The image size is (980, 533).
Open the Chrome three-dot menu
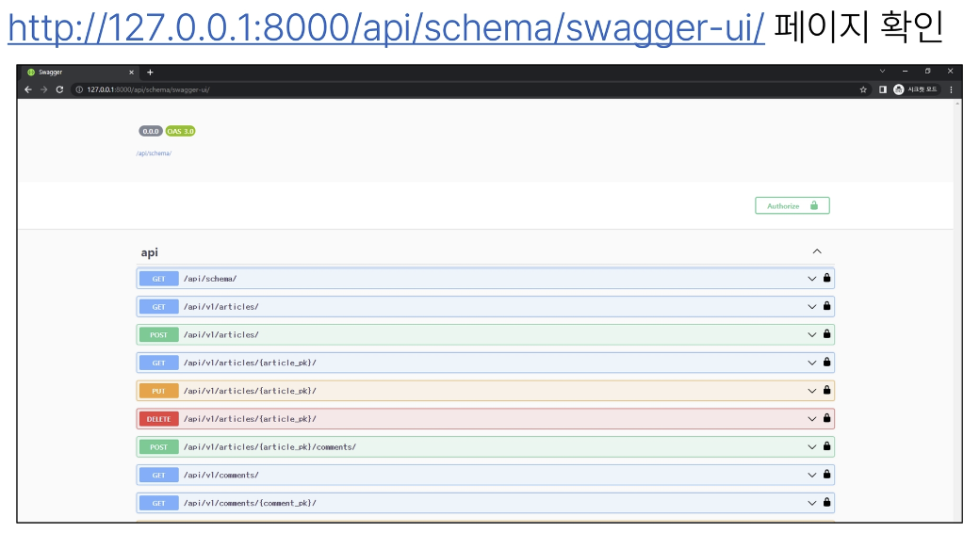(951, 89)
